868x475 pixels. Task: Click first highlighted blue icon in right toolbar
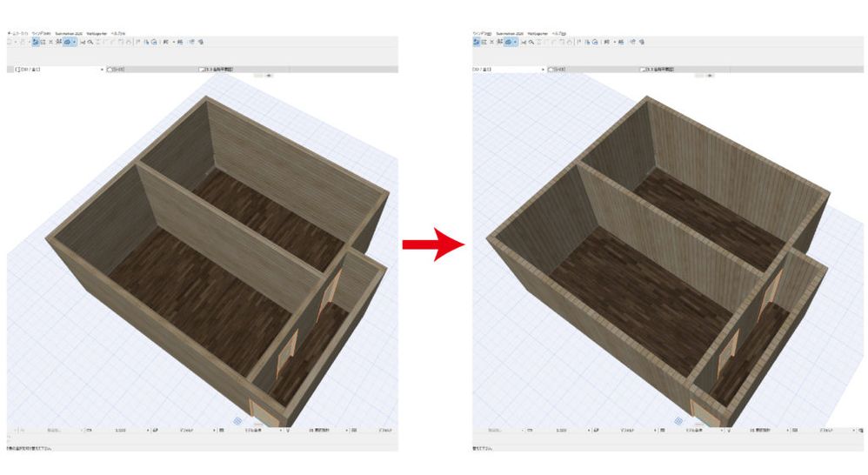(x=476, y=42)
